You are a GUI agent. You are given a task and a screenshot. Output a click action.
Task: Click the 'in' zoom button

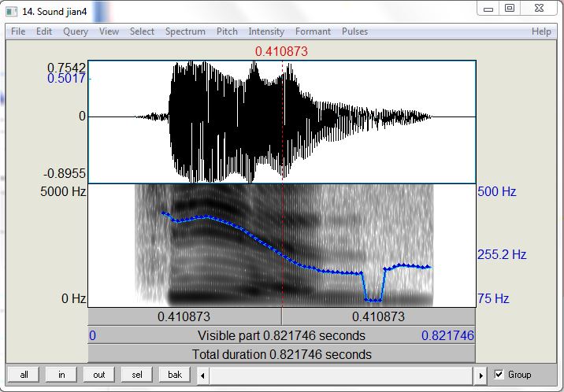pos(61,375)
